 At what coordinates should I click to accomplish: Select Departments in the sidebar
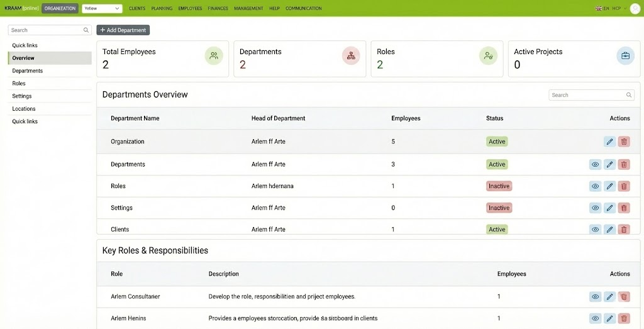click(x=50, y=70)
